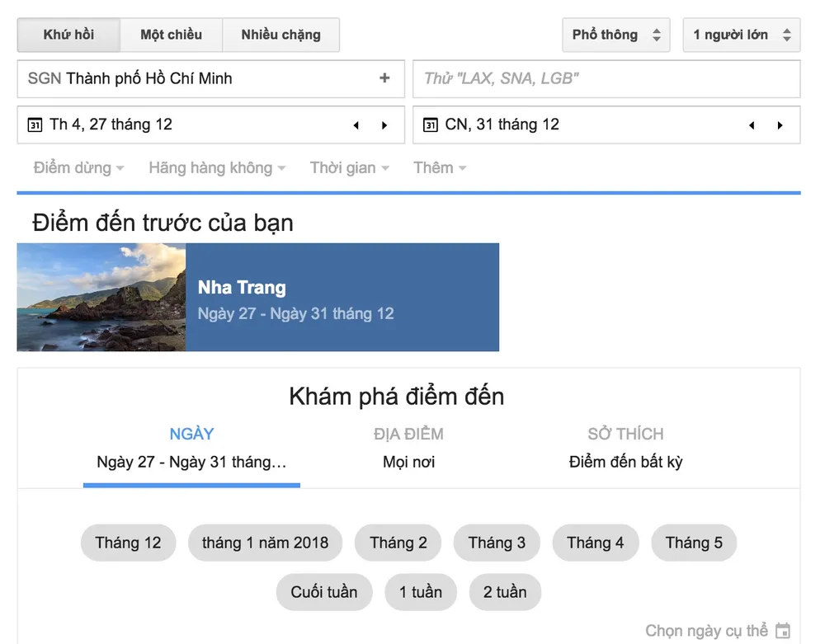The height and width of the screenshot is (644, 825).
Task: Select Khứ hồi trip type
Action: (68, 35)
